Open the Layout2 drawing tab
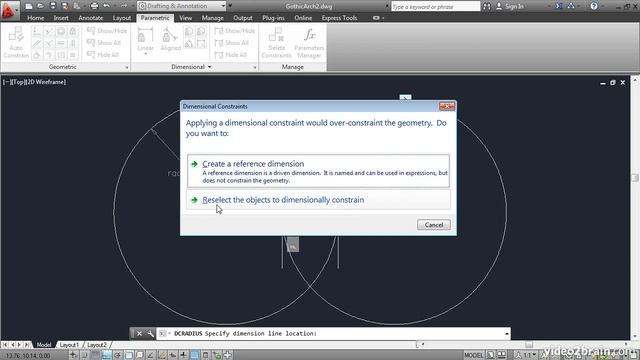The height and width of the screenshot is (360, 640). point(97,345)
